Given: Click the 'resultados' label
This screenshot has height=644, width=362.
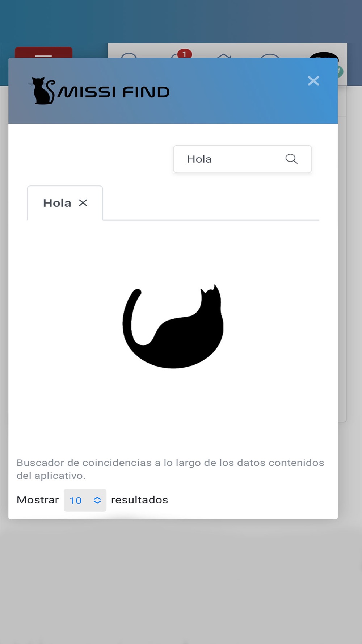Looking at the screenshot, I should point(139,500).
